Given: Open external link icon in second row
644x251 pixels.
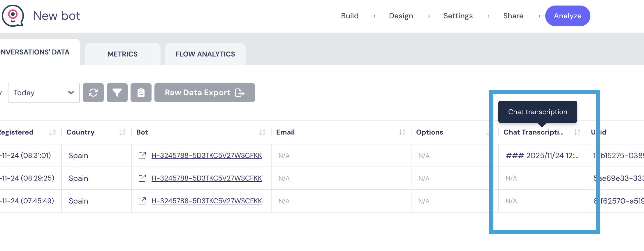Looking at the screenshot, I should point(142,178).
